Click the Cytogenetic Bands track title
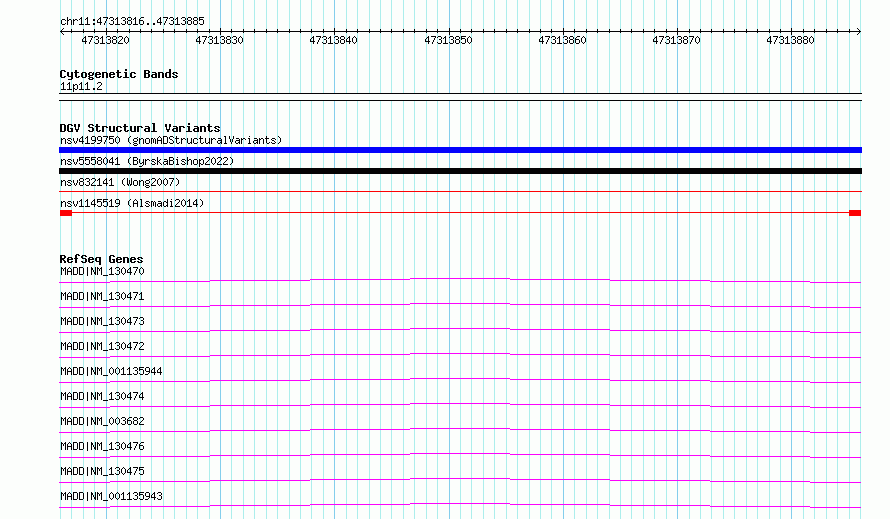 coord(119,74)
